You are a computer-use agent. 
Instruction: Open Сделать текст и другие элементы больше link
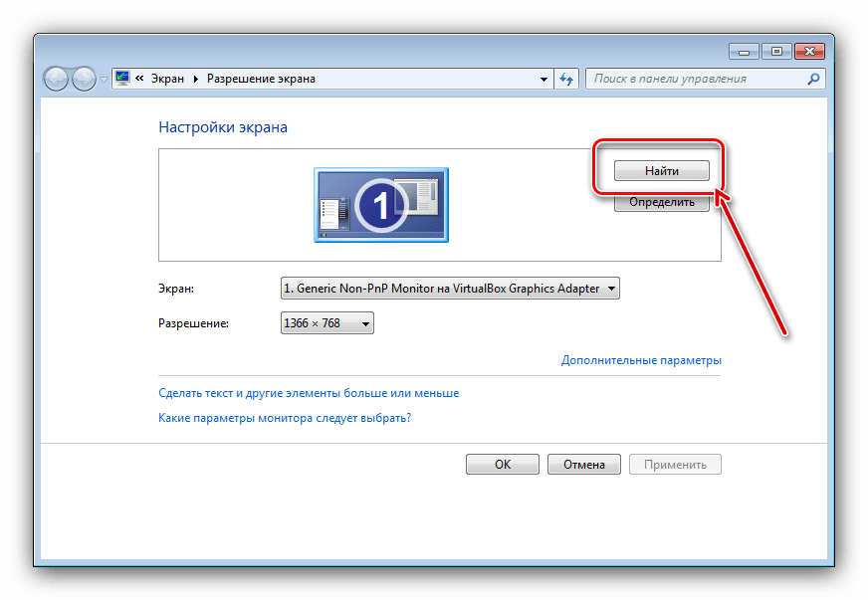[309, 393]
